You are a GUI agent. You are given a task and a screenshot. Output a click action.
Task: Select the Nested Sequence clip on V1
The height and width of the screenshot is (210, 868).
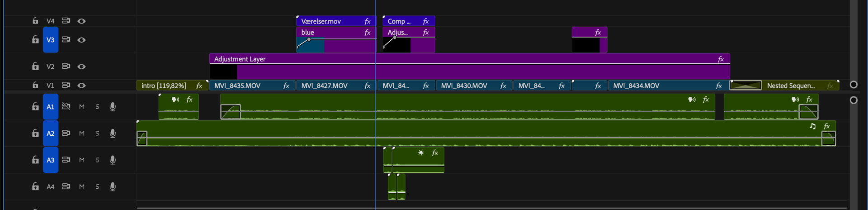tap(791, 86)
